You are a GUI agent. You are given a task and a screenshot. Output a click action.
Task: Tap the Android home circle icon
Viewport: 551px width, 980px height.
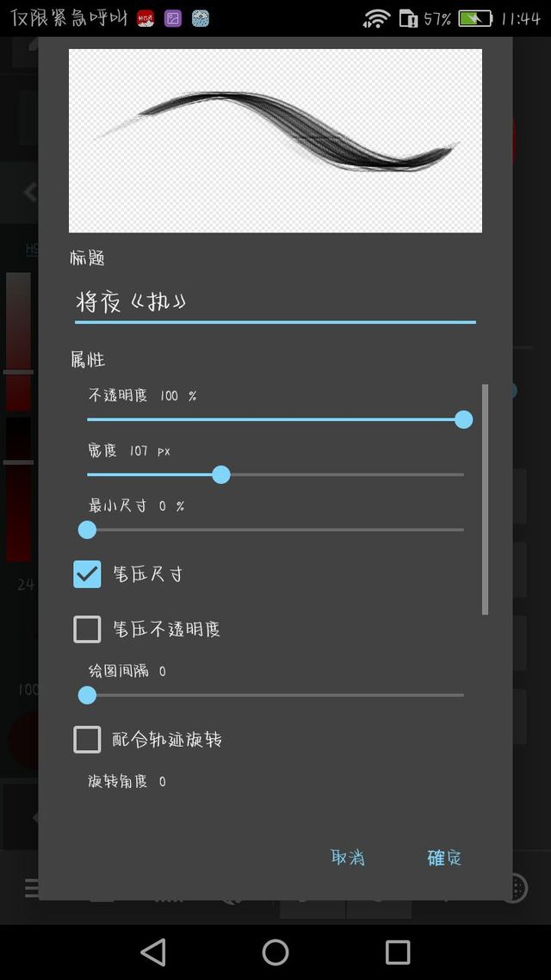(275, 952)
